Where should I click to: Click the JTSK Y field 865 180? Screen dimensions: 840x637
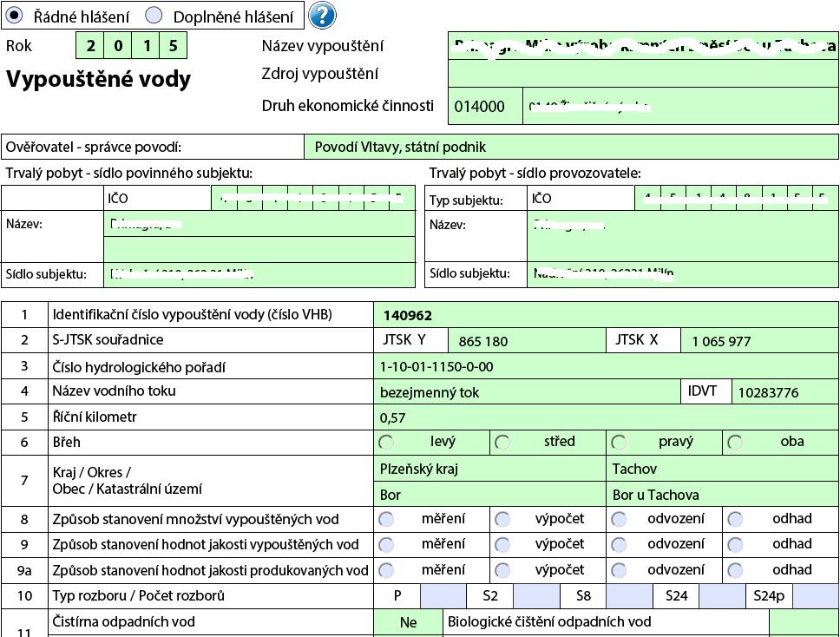[x=527, y=340]
